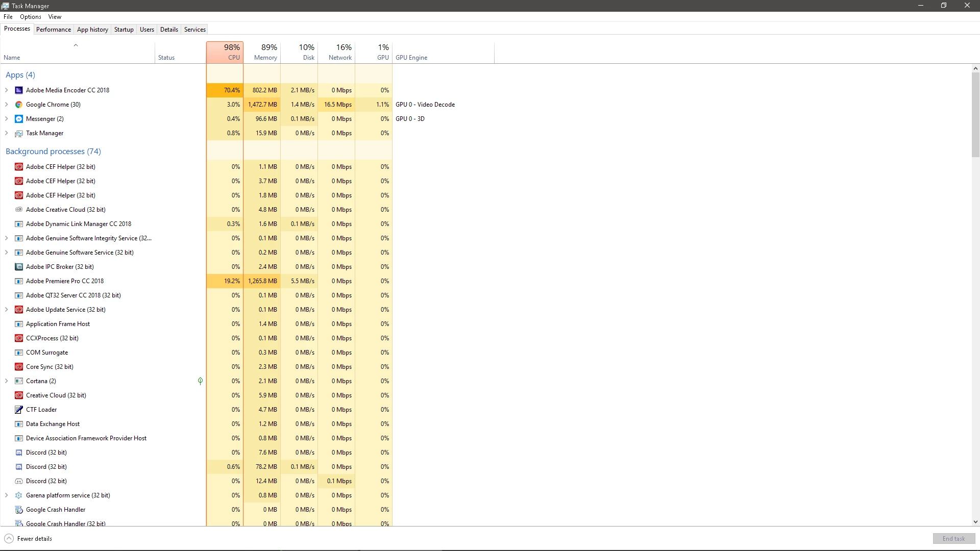980x551 pixels.
Task: Switch to the Performance tab
Action: [54, 30]
